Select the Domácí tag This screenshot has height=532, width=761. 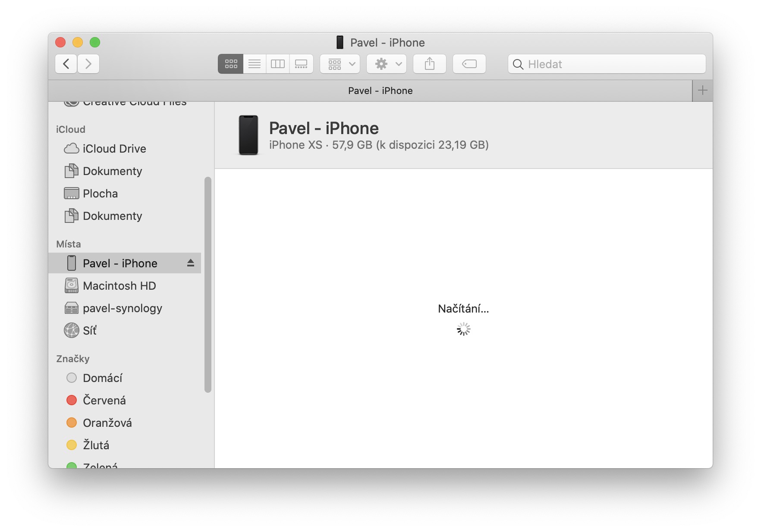point(125,378)
